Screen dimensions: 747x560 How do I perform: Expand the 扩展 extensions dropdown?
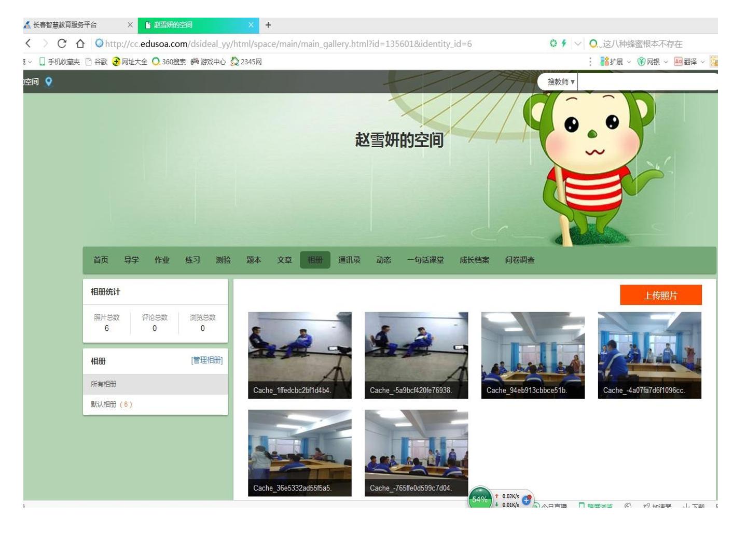pos(615,62)
